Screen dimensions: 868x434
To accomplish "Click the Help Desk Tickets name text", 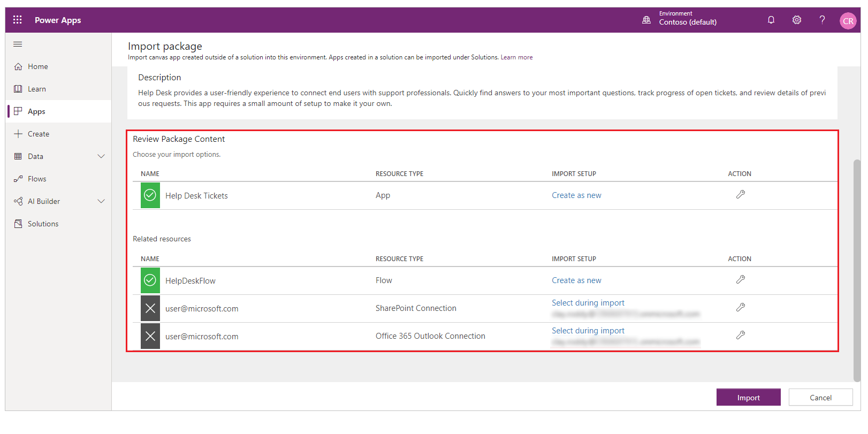I will [x=196, y=196].
